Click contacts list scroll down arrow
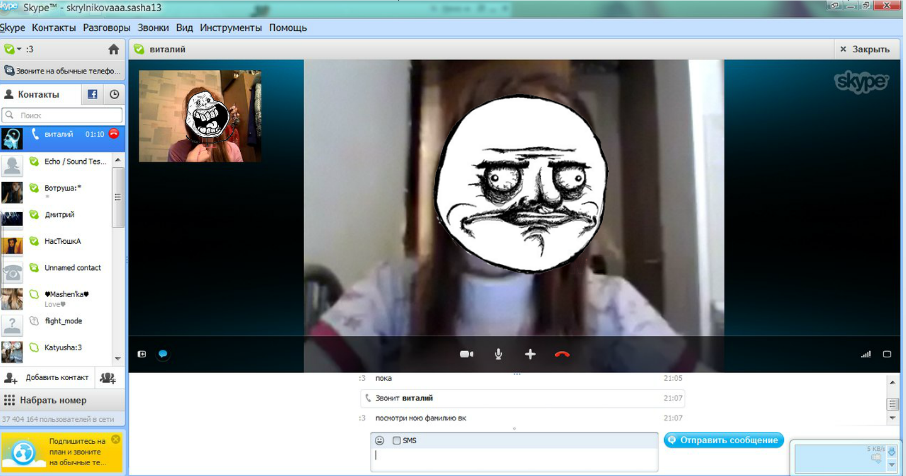Viewport: 906px width, 476px height. [118, 358]
